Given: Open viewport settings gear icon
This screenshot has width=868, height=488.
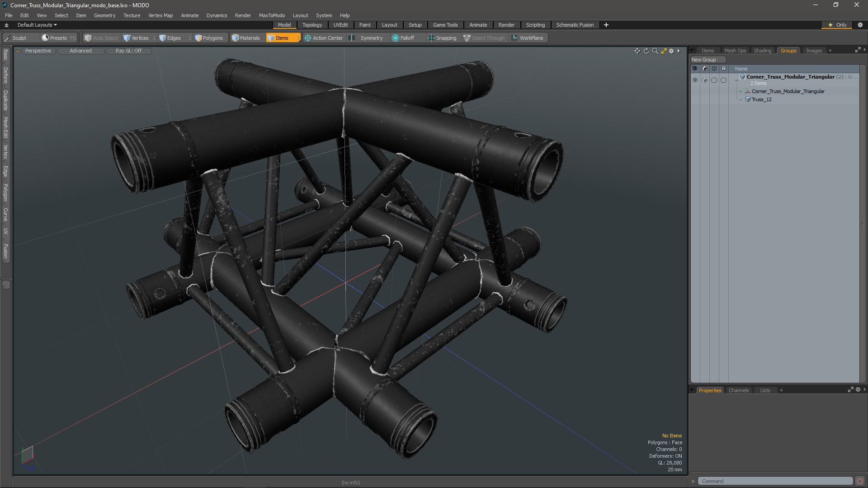Looking at the screenshot, I should (x=671, y=51).
